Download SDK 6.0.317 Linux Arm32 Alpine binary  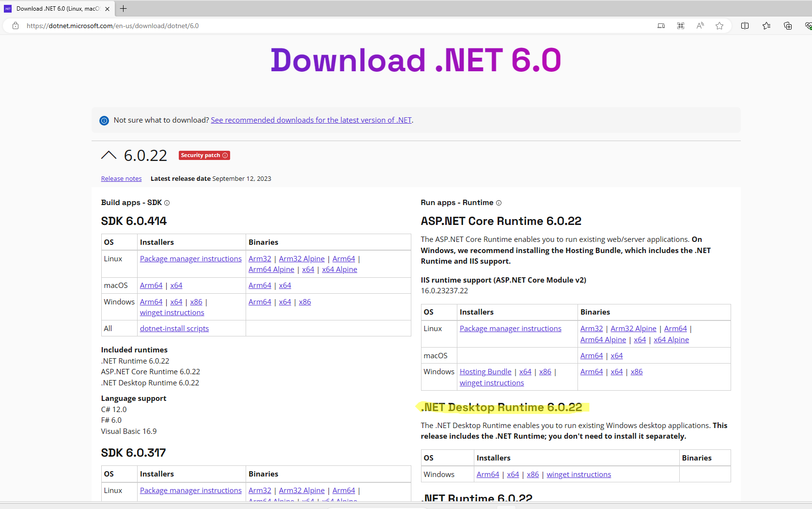click(302, 491)
